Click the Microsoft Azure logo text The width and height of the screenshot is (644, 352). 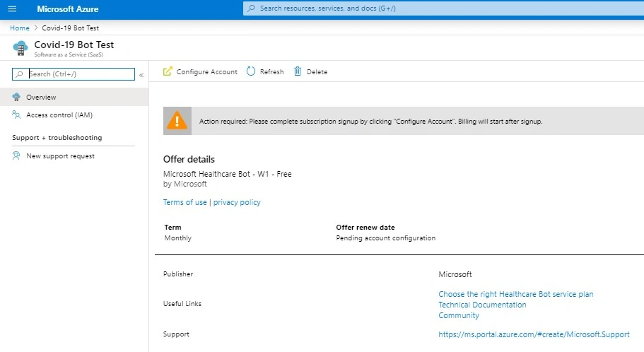[68, 9]
